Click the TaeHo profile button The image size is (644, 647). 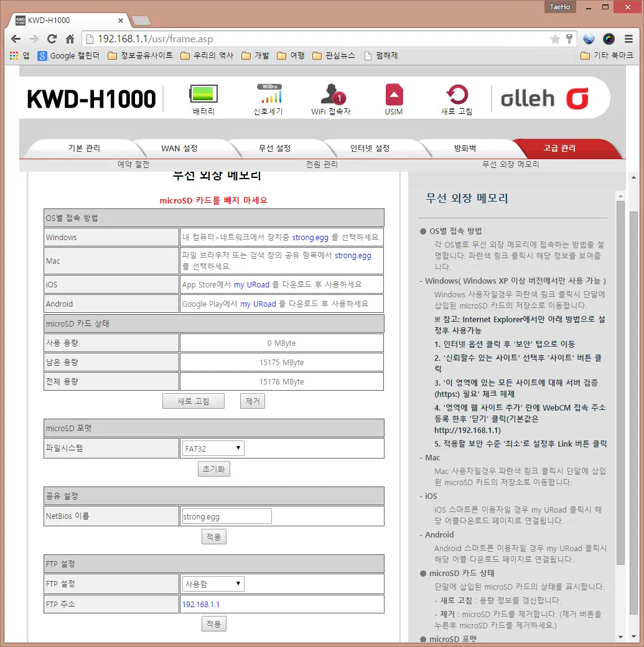click(560, 7)
